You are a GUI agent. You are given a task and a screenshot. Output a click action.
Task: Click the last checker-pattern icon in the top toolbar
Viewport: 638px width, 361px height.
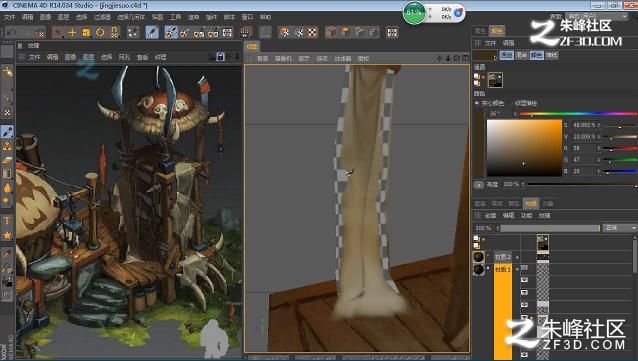(x=392, y=33)
